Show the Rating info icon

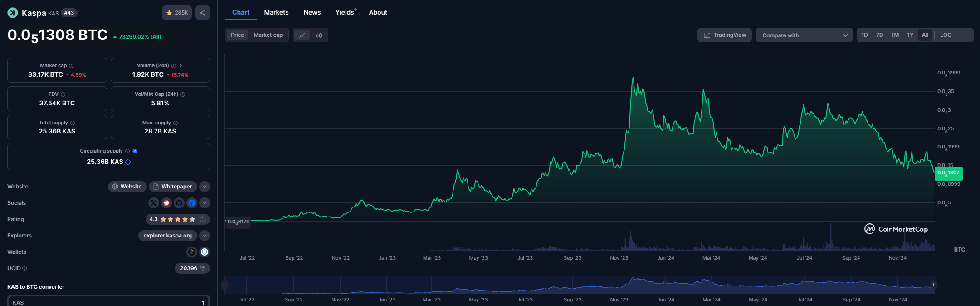[203, 219]
